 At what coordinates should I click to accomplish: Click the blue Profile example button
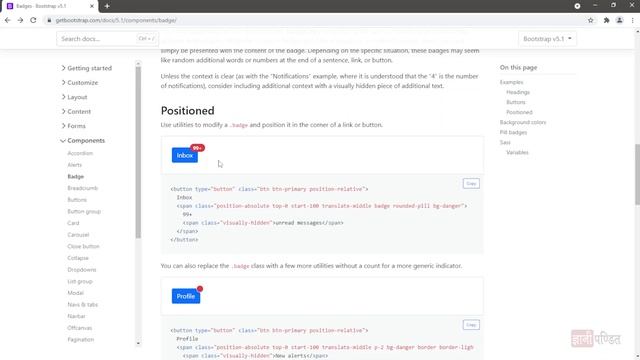tap(186, 296)
